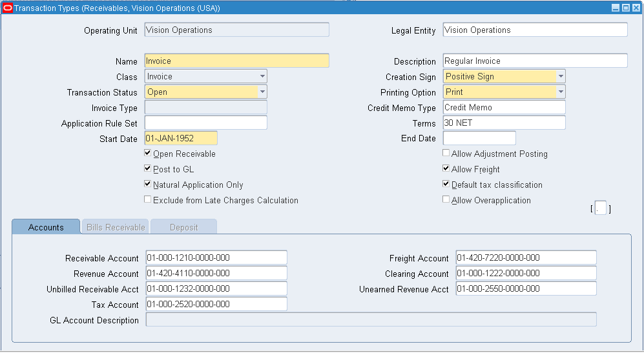Switch to the Accounts tab
Screen dimensions: 644x353
pyautogui.click(x=46, y=227)
